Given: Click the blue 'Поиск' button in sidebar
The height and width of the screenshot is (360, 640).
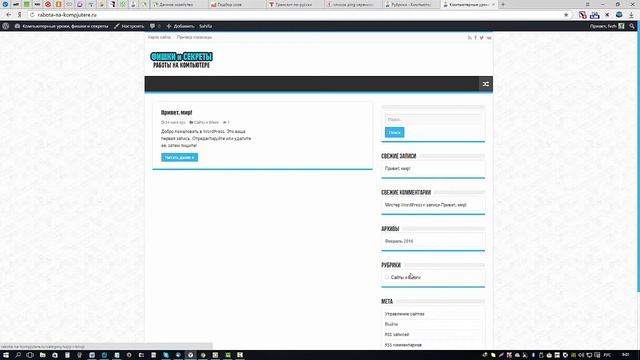Looking at the screenshot, I should (394, 132).
